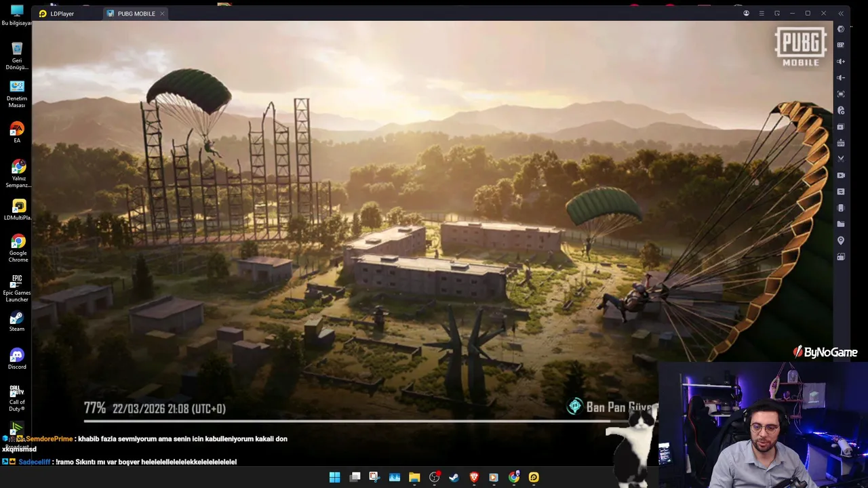Close the PUBG MOBILE tab
This screenshot has width=868, height=488.
tap(162, 14)
